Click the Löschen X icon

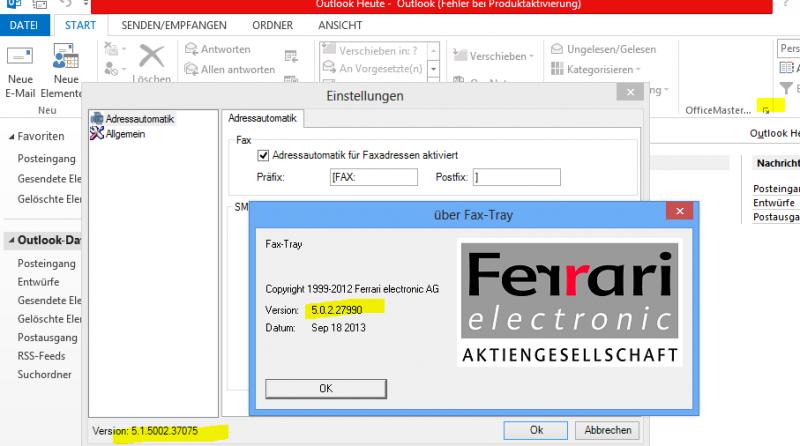[151, 56]
